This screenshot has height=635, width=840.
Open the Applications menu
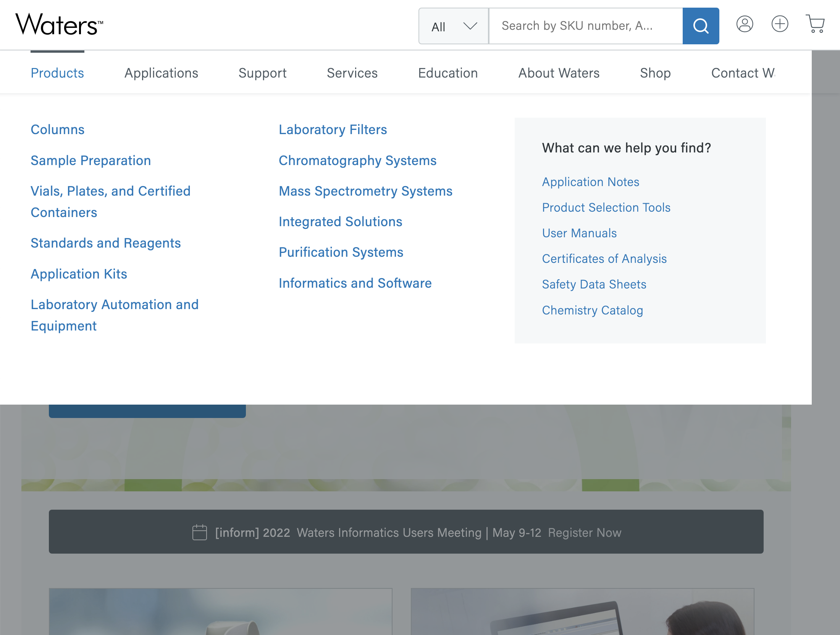tap(161, 73)
